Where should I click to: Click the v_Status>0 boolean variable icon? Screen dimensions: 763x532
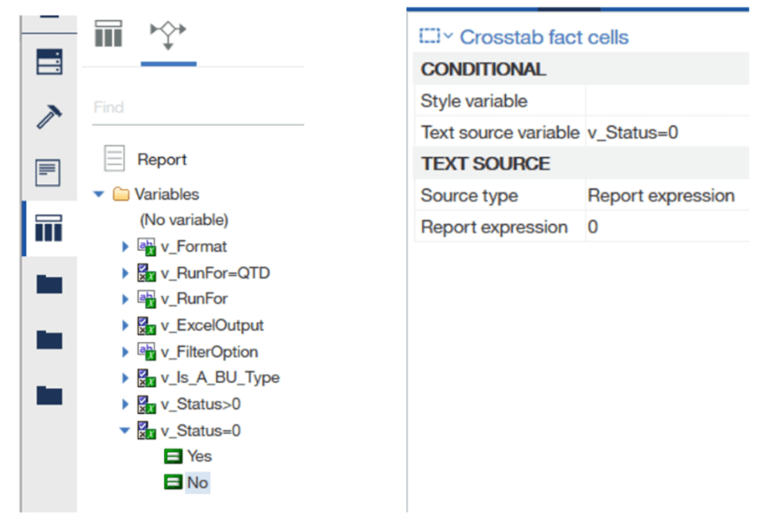(x=147, y=405)
